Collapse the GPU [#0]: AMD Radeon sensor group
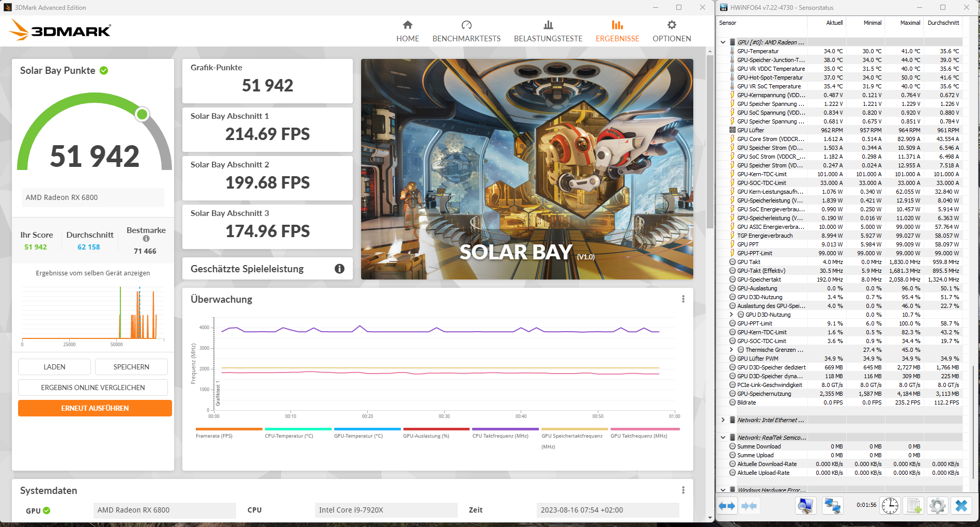Image resolution: width=980 pixels, height=527 pixels. (x=723, y=42)
